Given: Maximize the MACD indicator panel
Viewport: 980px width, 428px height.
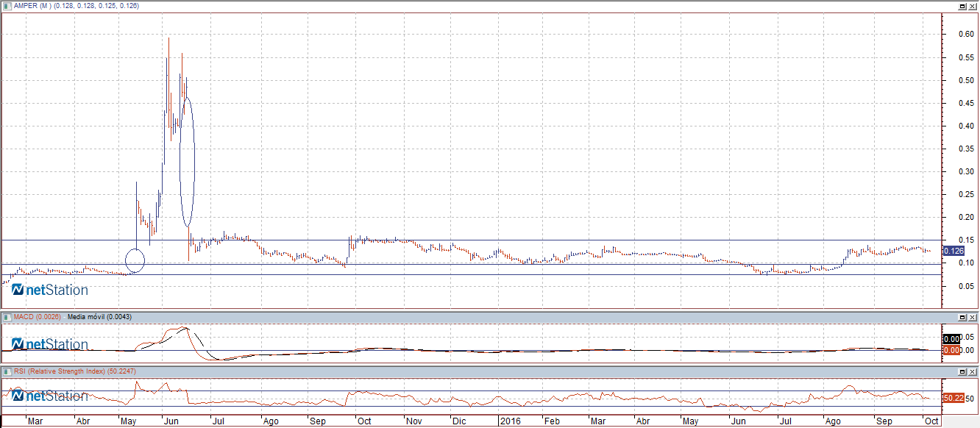Looking at the screenshot, I should (x=962, y=316).
